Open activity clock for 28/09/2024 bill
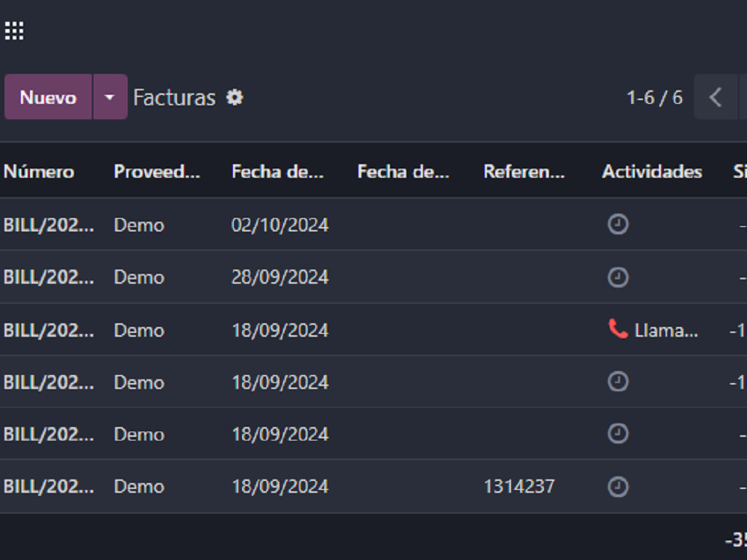Image resolution: width=747 pixels, height=560 pixels. [x=618, y=277]
